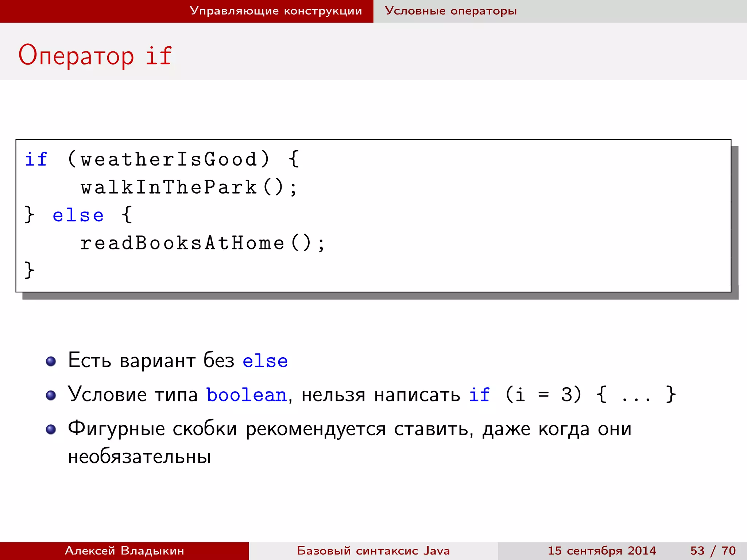The image size is (747, 560).
Task: Select the page counter '53 / 70'
Action: coord(713,551)
